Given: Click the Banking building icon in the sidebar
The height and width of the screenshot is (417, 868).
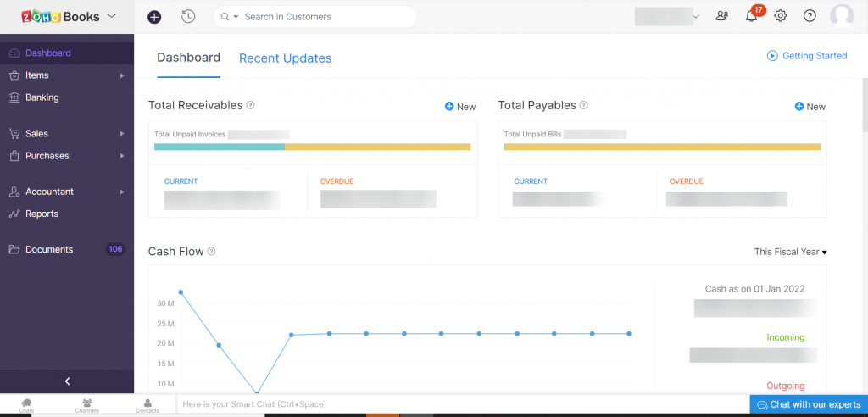Looking at the screenshot, I should pyautogui.click(x=14, y=97).
